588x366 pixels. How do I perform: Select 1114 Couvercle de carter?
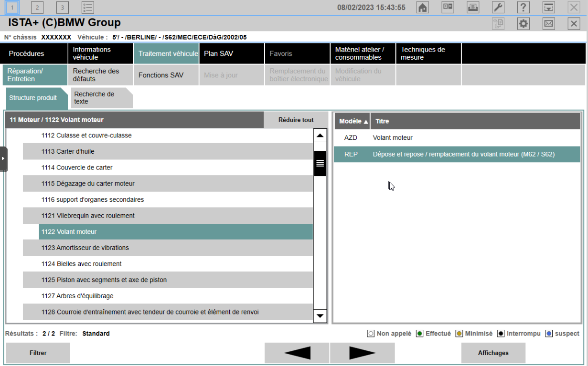(168, 167)
